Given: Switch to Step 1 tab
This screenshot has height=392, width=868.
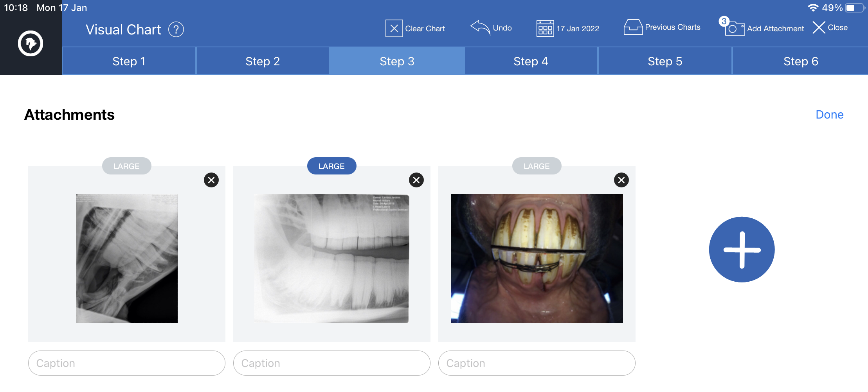Looking at the screenshot, I should (x=129, y=61).
